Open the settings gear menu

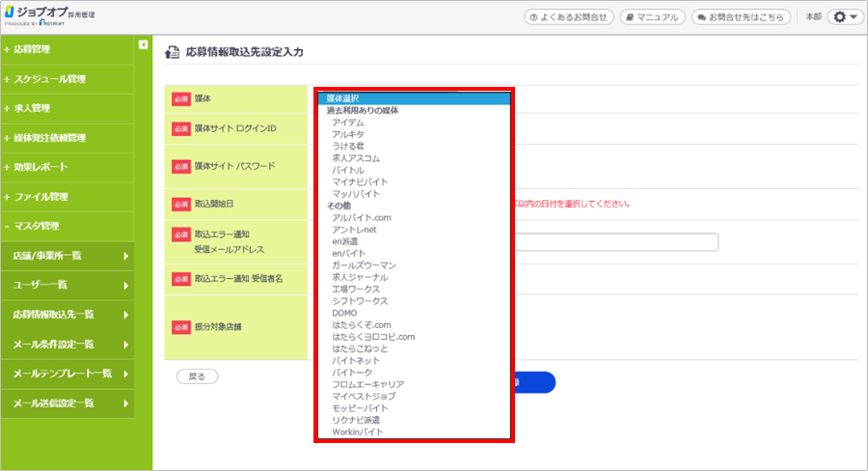[x=845, y=17]
